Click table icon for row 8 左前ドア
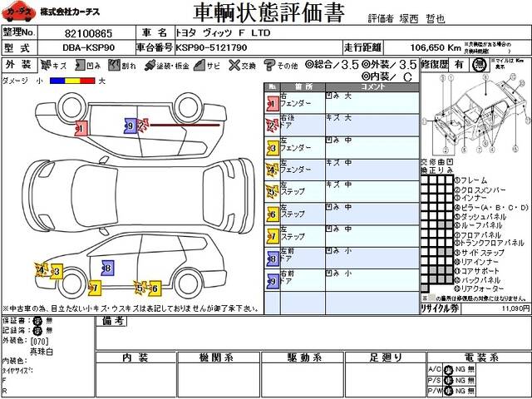Viewport: 532px width, 399px height. pos(273,259)
